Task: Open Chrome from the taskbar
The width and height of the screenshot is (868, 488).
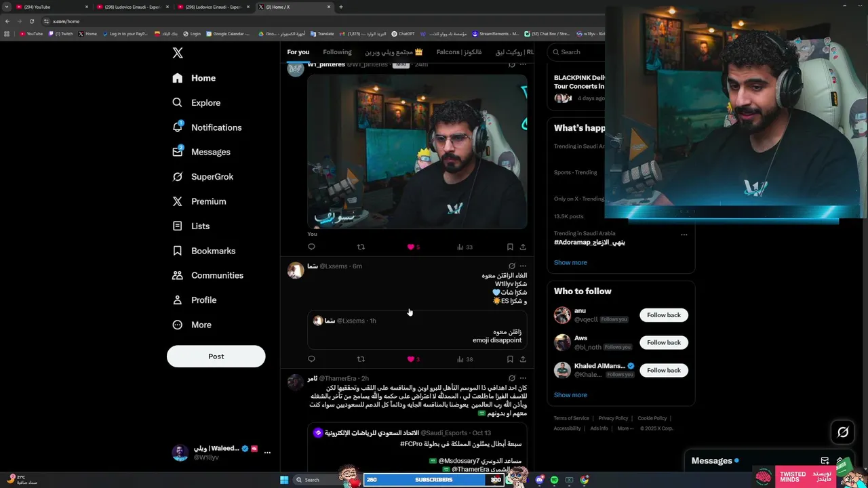Action: tap(585, 480)
